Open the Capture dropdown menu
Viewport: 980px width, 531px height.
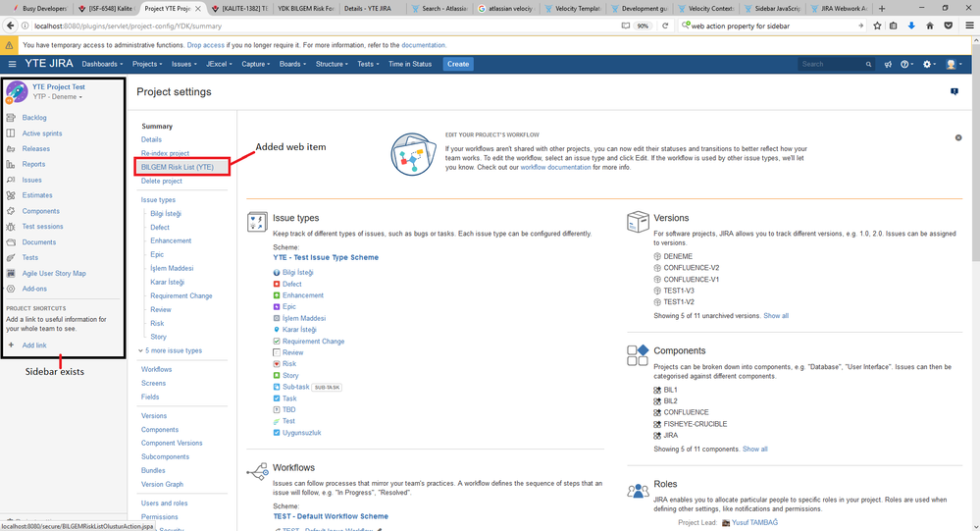[x=256, y=65]
